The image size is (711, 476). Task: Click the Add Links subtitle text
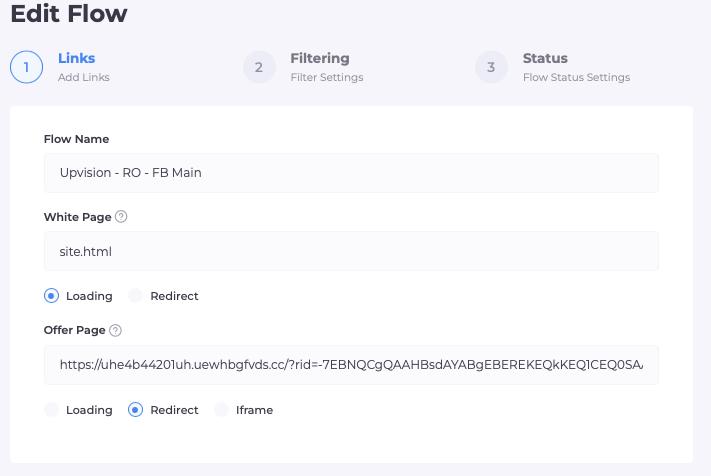[84, 78]
